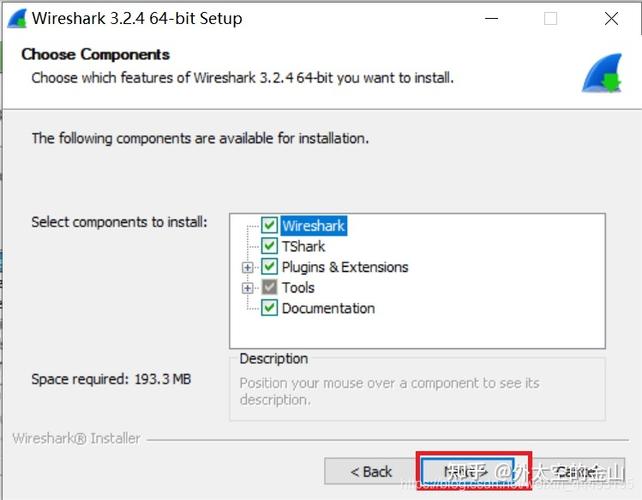Uncheck the Documentation checkbox

(269, 308)
